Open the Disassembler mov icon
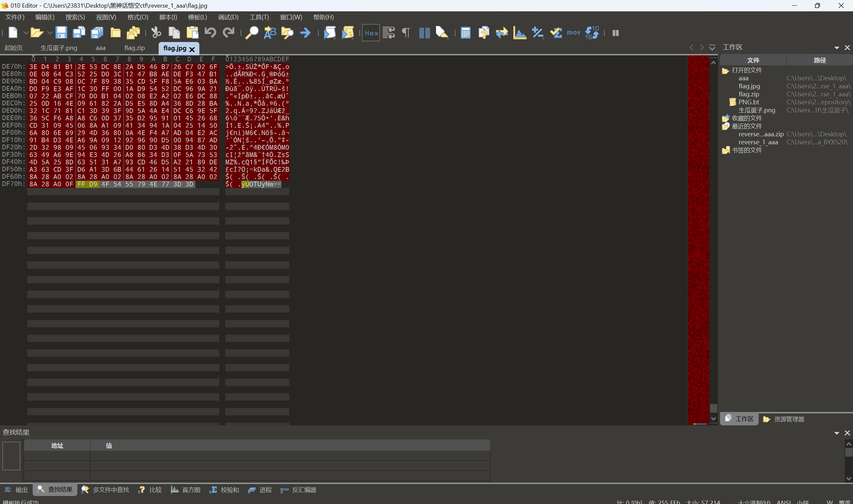 coord(574,33)
